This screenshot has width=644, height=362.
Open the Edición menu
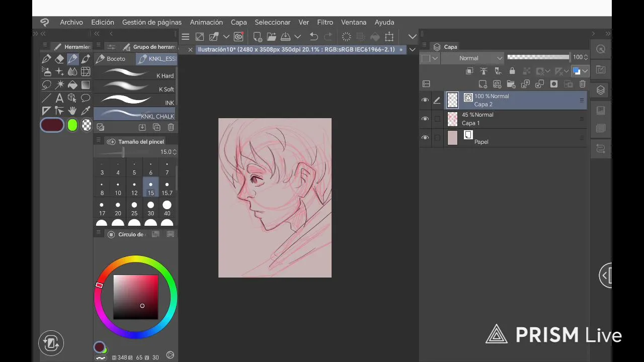(x=103, y=22)
